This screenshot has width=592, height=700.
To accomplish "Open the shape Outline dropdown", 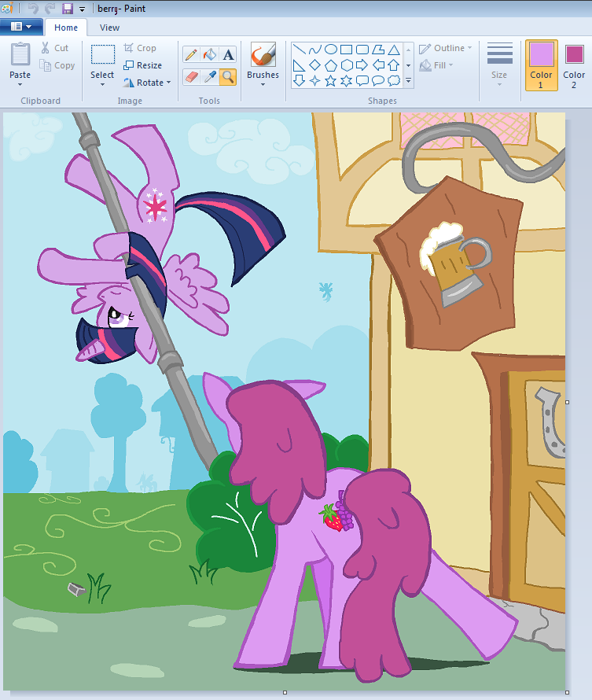I will coord(445,48).
